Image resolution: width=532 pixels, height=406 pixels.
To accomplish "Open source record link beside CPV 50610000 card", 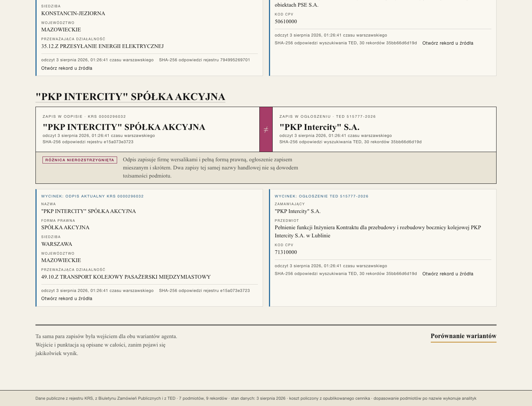I will pyautogui.click(x=448, y=43).
